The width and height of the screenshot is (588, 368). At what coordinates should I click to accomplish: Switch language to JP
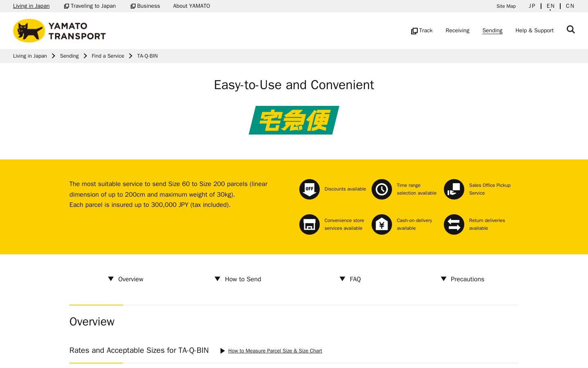532,6
